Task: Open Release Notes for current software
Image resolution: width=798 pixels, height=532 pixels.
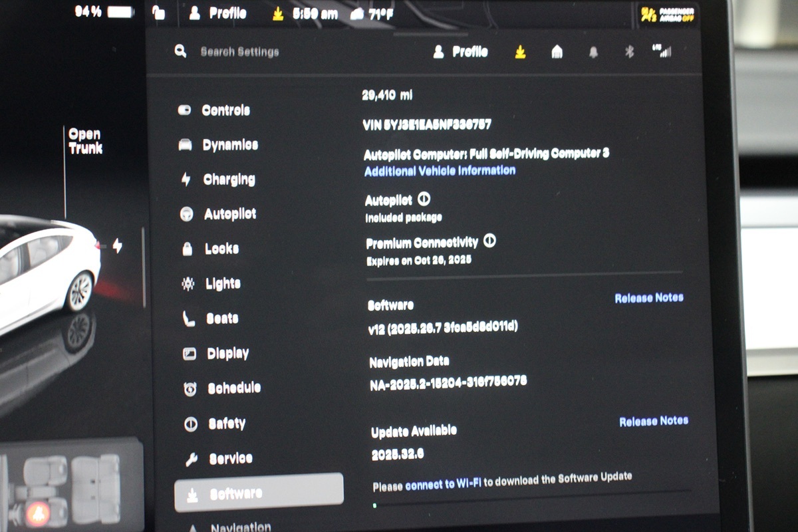Action: [x=648, y=298]
